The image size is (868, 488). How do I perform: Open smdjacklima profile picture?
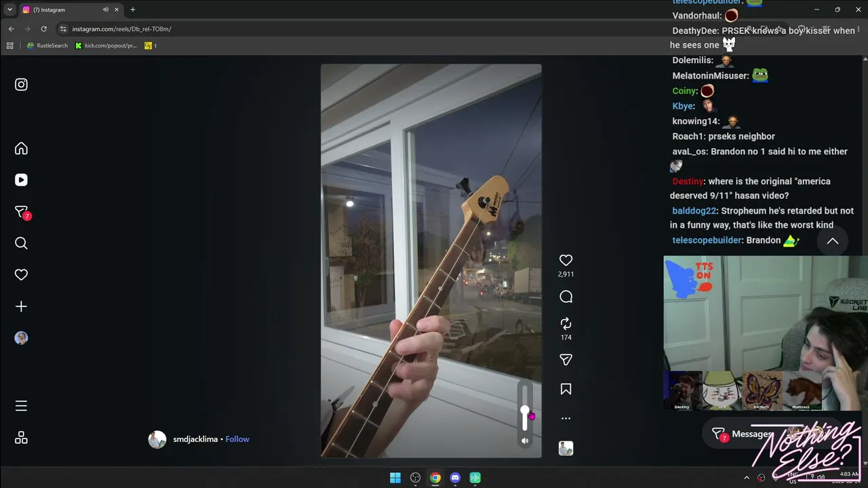coord(157,439)
